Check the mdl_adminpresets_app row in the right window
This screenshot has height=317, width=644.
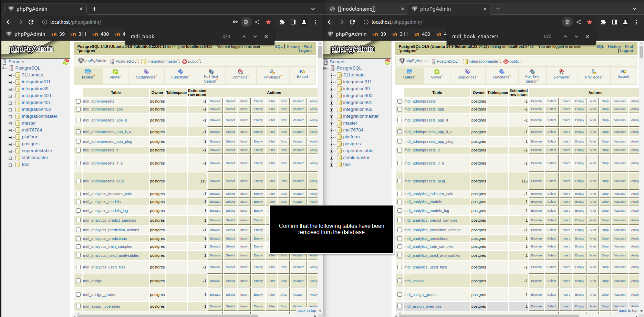tap(400, 109)
